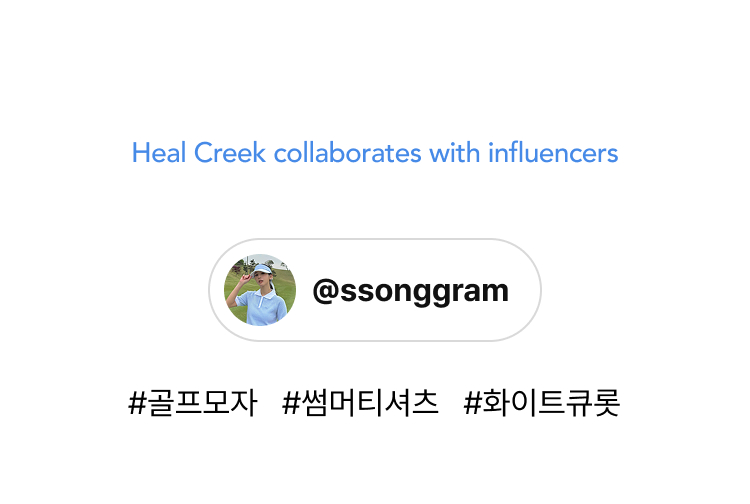Tap the hash symbol before 화이트큐롯
The width and height of the screenshot is (750, 504).
(x=472, y=403)
